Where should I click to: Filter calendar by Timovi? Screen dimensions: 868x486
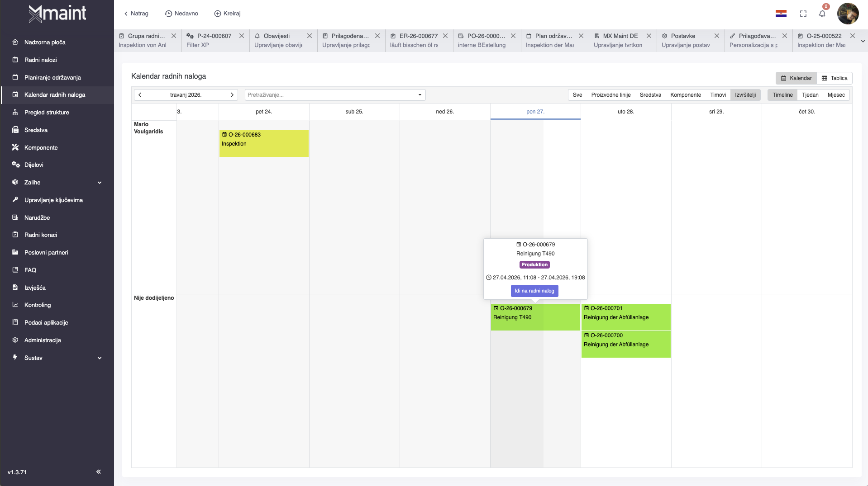point(718,95)
